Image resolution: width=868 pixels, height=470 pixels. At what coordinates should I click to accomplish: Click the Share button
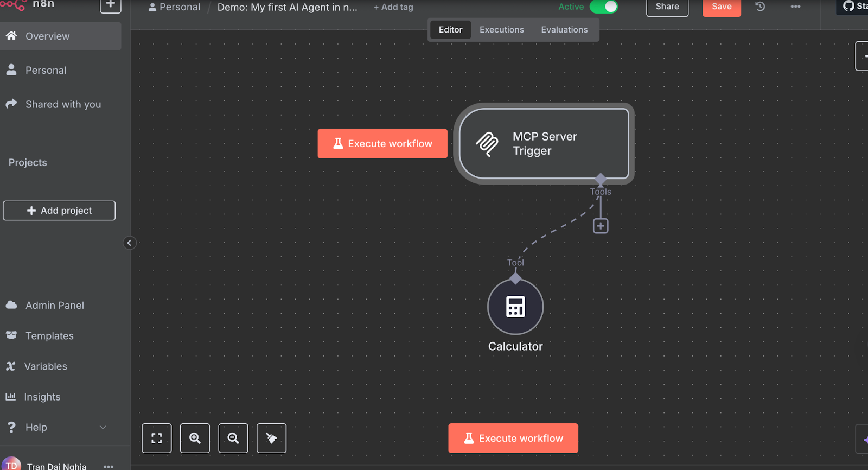667,7
